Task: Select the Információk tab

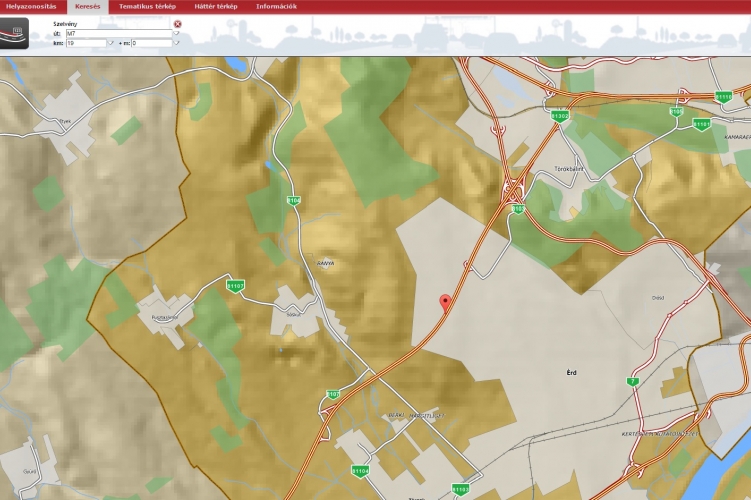Action: point(276,6)
